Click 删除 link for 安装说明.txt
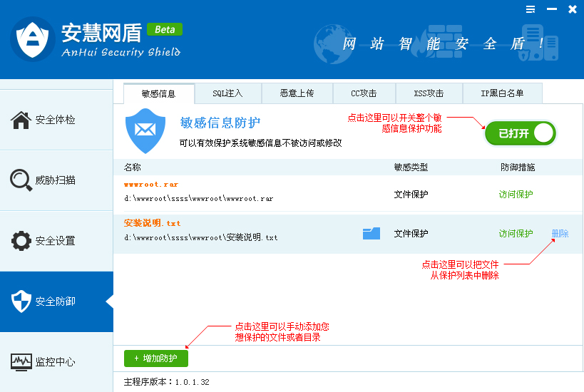The image size is (584, 392). click(x=560, y=234)
